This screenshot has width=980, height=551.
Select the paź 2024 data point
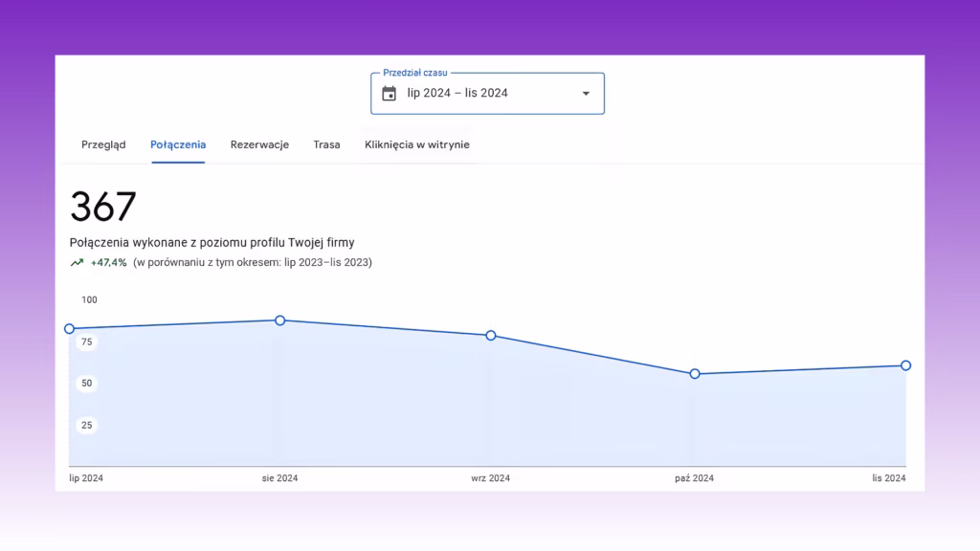tap(695, 374)
